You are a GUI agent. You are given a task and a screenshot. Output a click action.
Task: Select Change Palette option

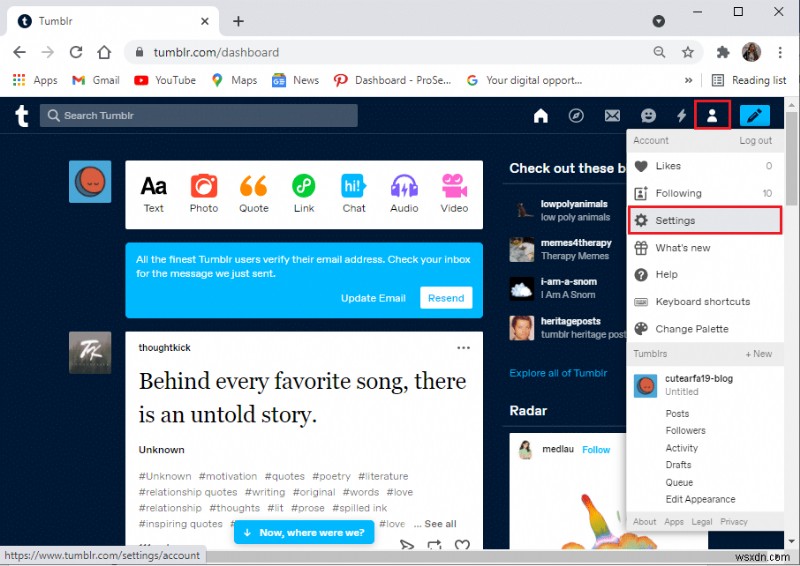tap(705, 329)
